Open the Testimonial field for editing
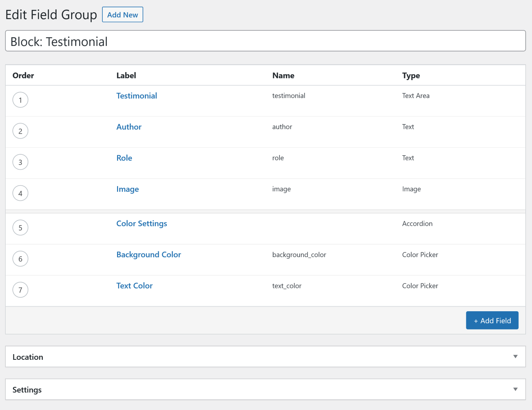Screen dimensions: 532x410 (x=136, y=96)
